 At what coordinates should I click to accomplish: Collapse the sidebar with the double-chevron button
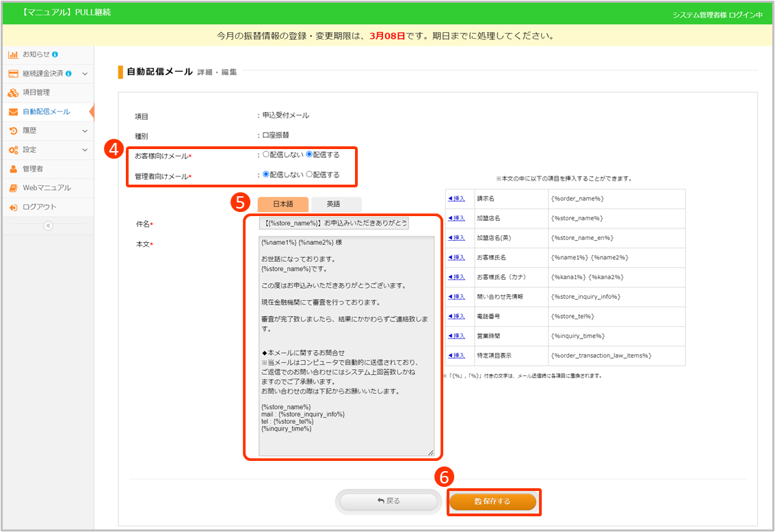(48, 226)
